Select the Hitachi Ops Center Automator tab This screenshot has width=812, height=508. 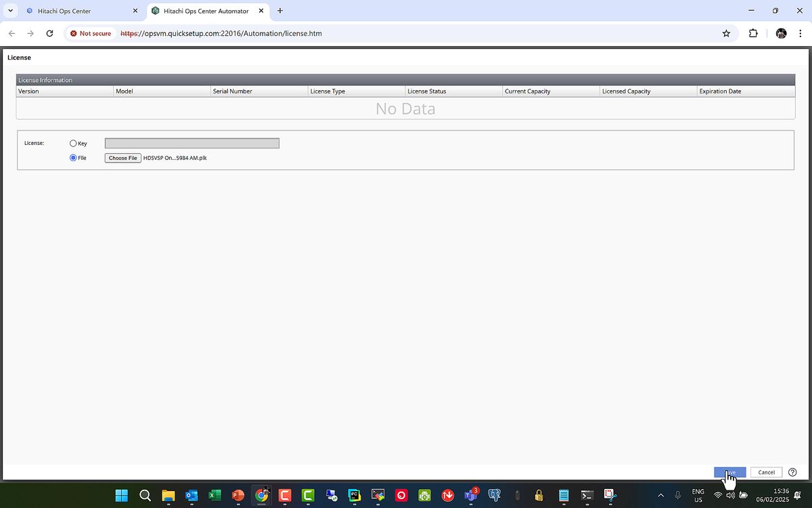coord(206,11)
